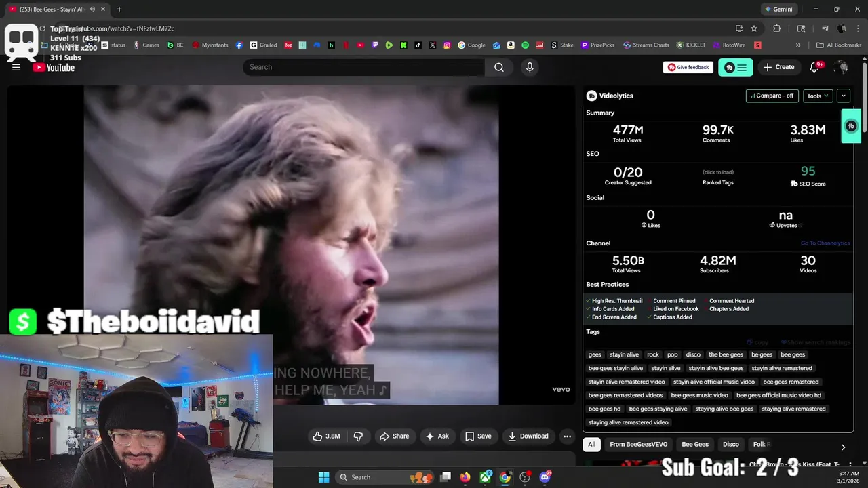
Task: Open YouTube notifications bell
Action: 815,67
